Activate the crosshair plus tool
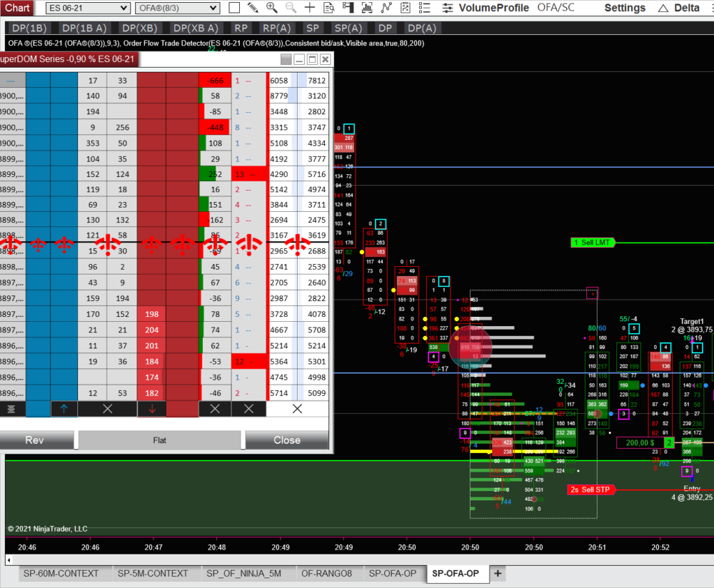Image resolution: width=714 pixels, height=588 pixels. 310,8
